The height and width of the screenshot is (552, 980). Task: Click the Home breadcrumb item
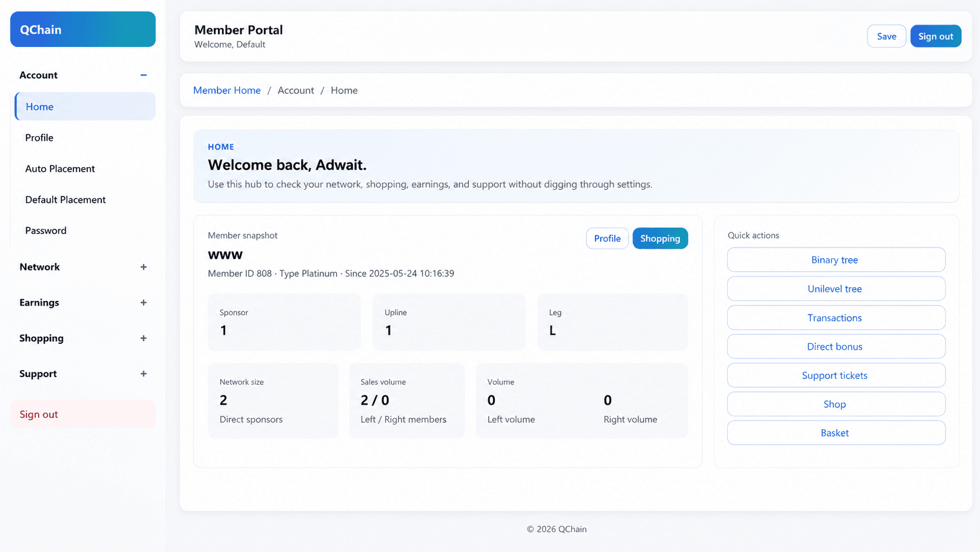(344, 90)
